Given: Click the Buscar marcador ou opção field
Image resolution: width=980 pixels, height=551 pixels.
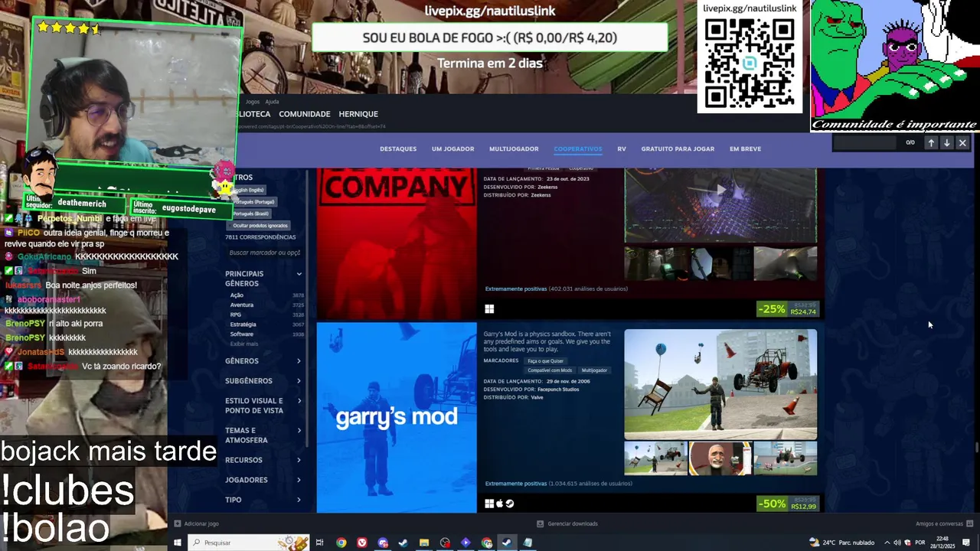Looking at the screenshot, I should tap(264, 253).
